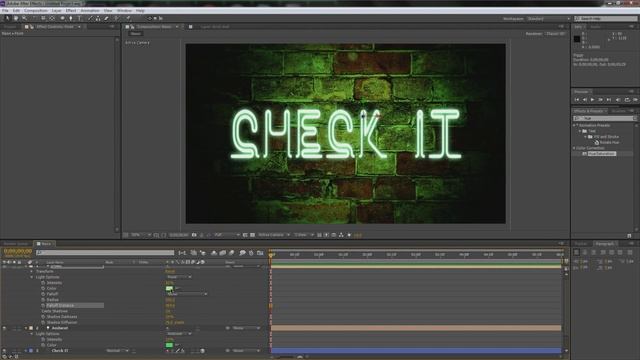Toggle Brainstorm button in timeline
The height and width of the screenshot is (360, 640).
click(x=242, y=253)
